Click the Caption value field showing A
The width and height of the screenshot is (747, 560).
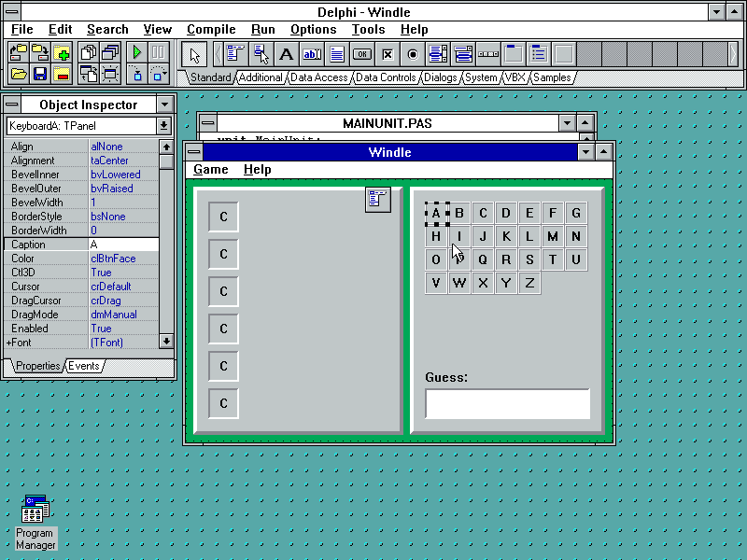[123, 245]
